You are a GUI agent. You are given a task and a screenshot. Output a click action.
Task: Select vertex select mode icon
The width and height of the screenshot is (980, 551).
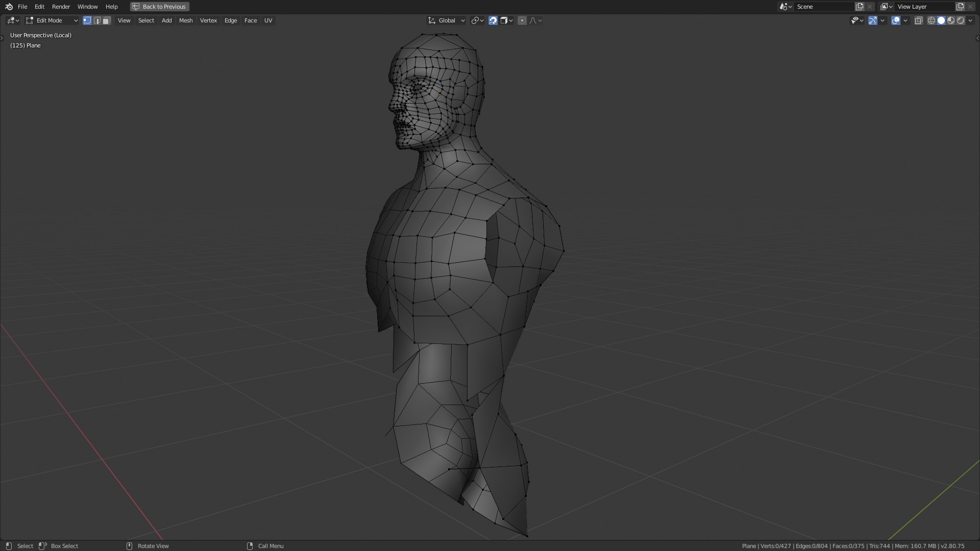87,20
